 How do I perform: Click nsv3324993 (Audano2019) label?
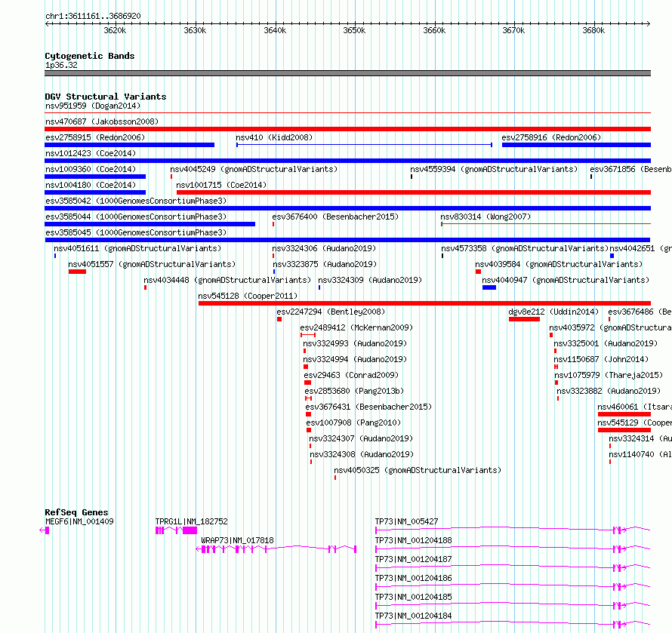click(x=355, y=343)
